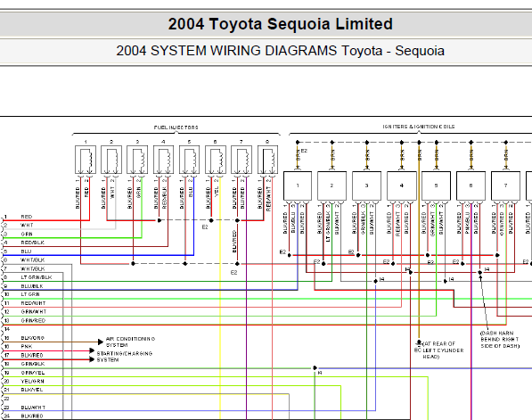This screenshot has width=532, height=420.
Task: Click igniter box number 7
Action: point(506,185)
